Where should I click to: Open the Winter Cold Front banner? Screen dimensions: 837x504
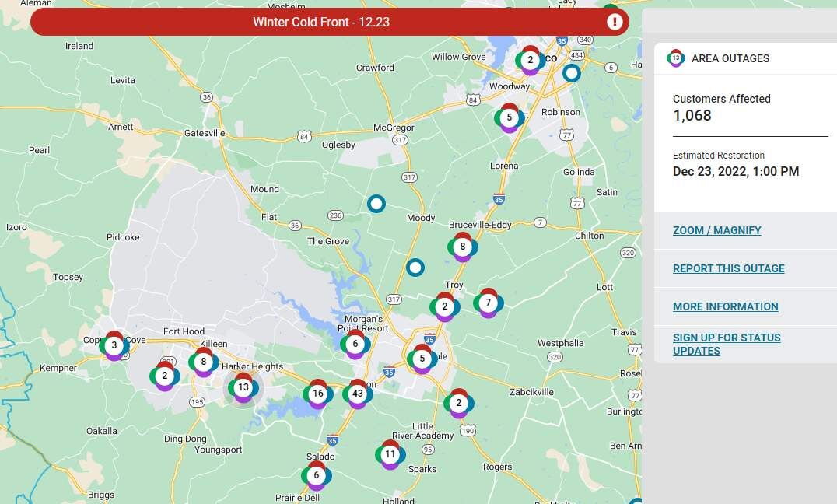pyautogui.click(x=321, y=22)
